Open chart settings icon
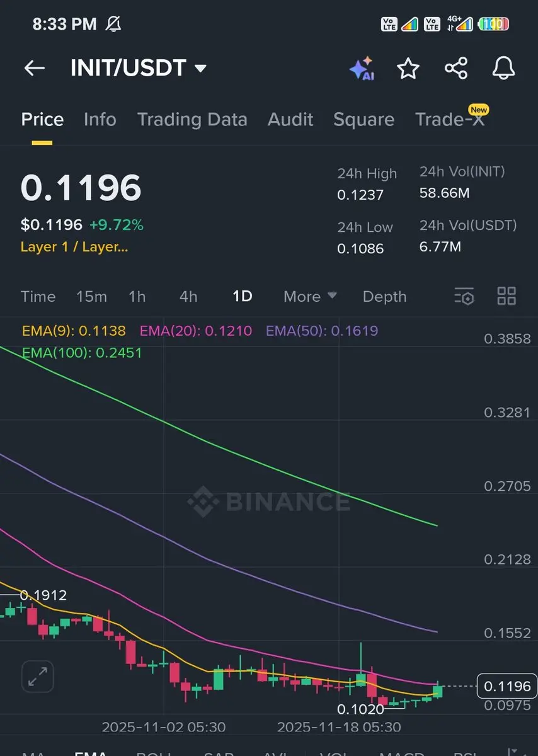 [464, 296]
